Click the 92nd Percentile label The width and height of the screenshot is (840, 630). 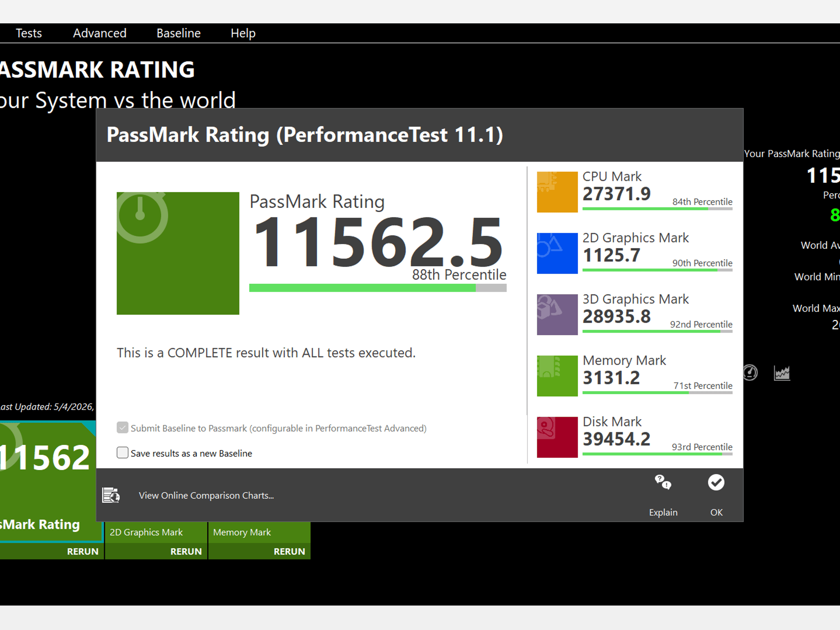coord(701,324)
